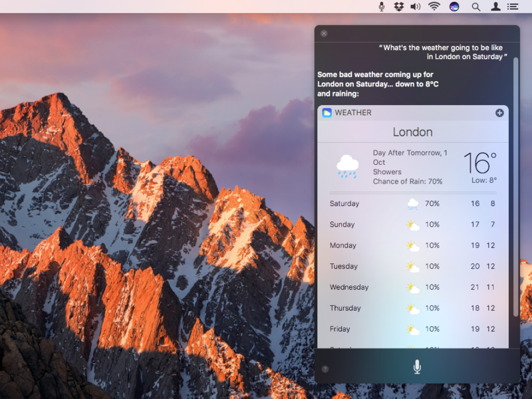
Task: Open the user account menu icon
Action: click(x=495, y=7)
